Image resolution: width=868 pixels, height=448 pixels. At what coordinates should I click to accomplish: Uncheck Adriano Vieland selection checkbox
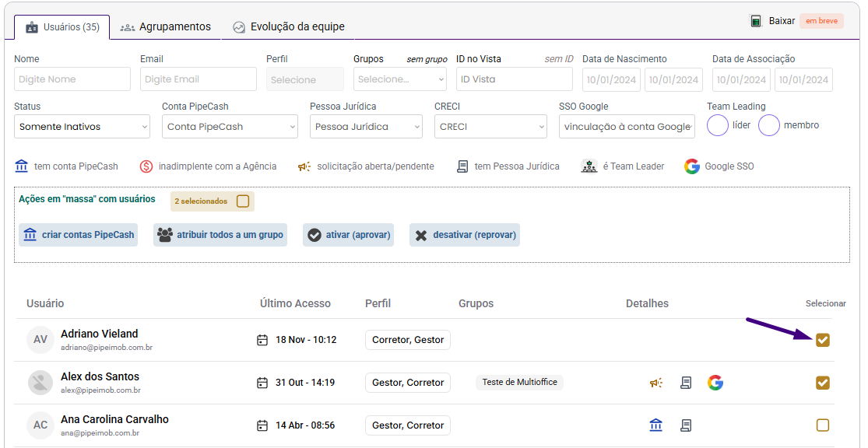pyautogui.click(x=823, y=340)
